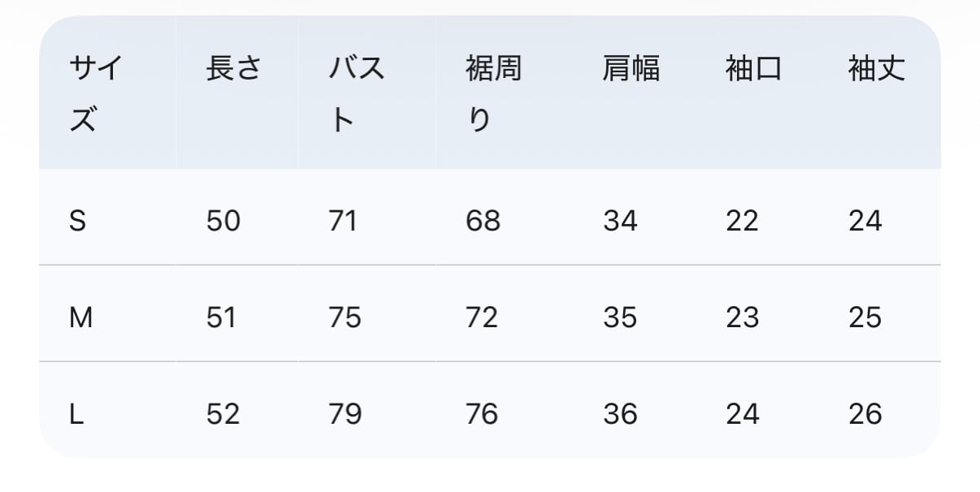This screenshot has width=980, height=492.
Task: Select the size S bust value 71
Action: point(344,221)
